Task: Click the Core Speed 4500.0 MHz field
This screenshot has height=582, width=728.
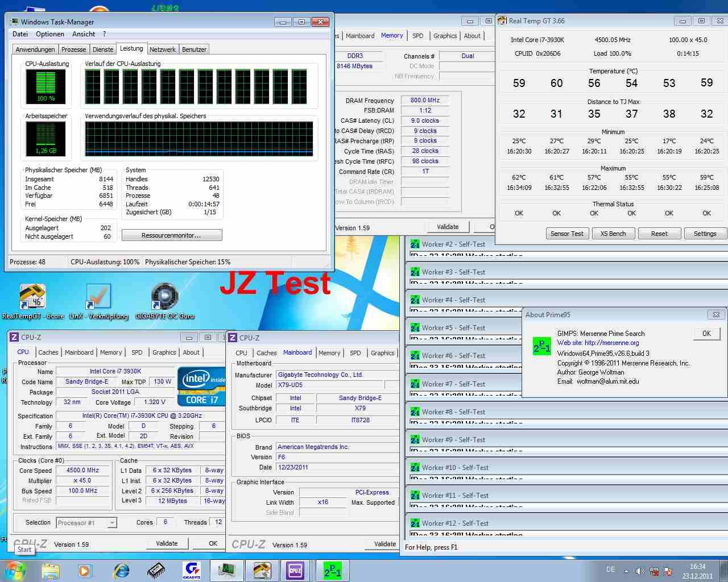Action: 82,471
